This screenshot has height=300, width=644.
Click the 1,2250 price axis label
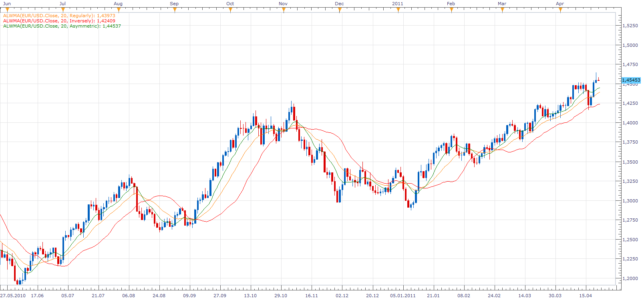click(630, 259)
